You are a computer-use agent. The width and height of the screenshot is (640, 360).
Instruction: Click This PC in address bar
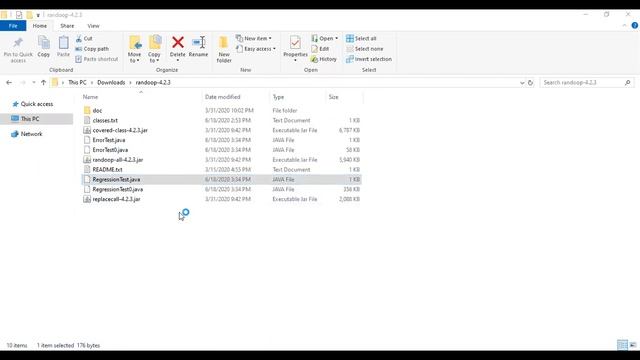(x=77, y=82)
